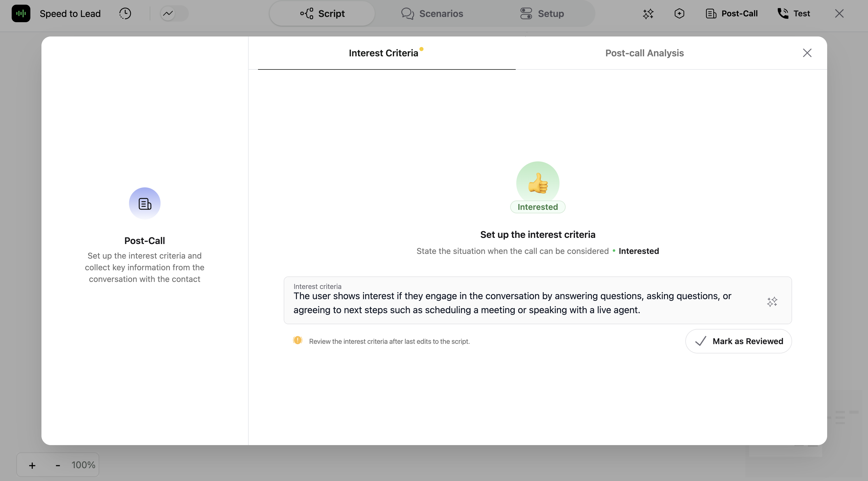868x481 pixels.
Task: Click the Post-Call document icon
Action: click(711, 13)
